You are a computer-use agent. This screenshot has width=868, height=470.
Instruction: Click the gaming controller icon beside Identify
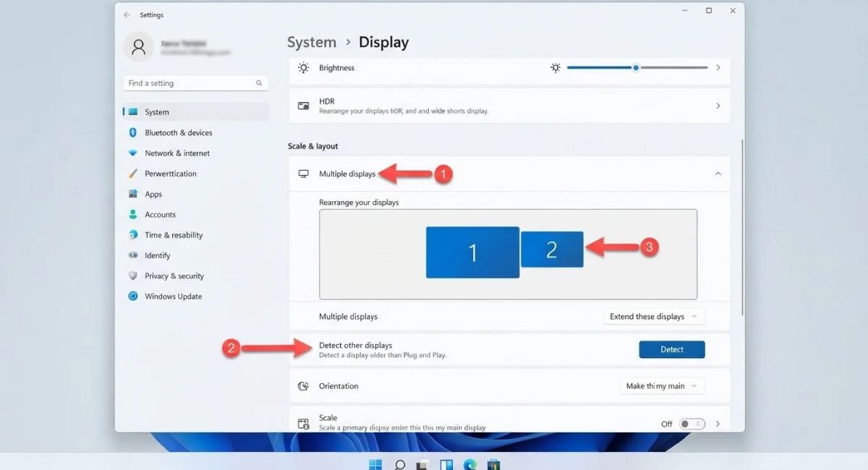tap(133, 255)
